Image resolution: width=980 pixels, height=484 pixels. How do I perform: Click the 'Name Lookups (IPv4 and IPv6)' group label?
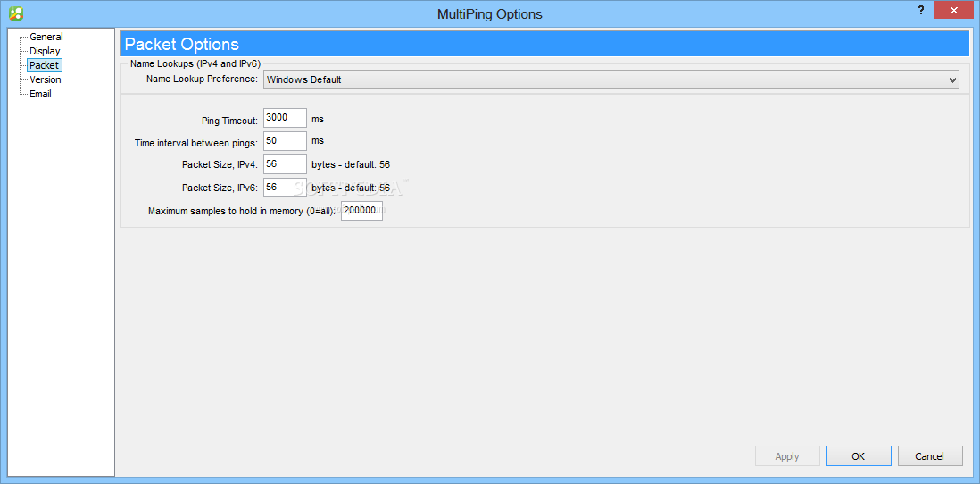(x=195, y=63)
